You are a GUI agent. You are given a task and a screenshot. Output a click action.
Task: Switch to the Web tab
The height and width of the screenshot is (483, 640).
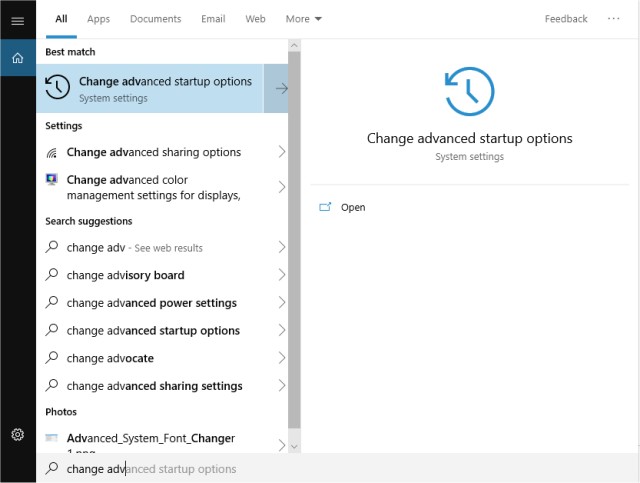[x=256, y=19]
